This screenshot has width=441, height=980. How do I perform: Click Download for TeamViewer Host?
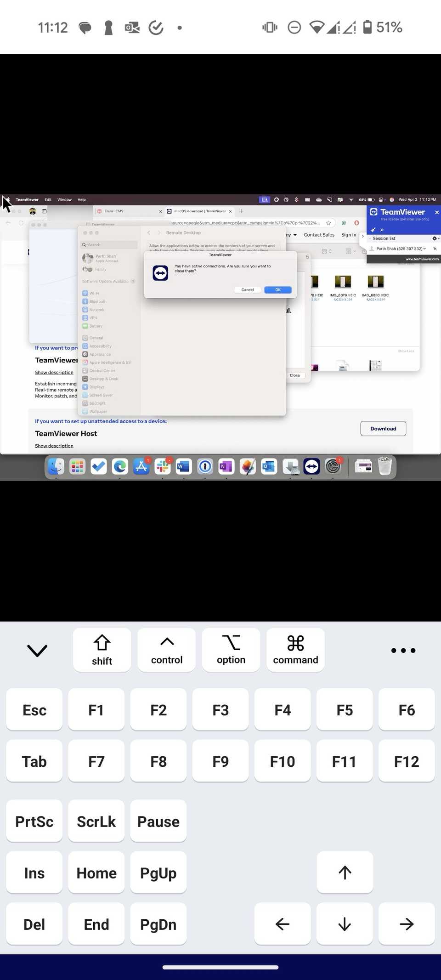point(383,429)
